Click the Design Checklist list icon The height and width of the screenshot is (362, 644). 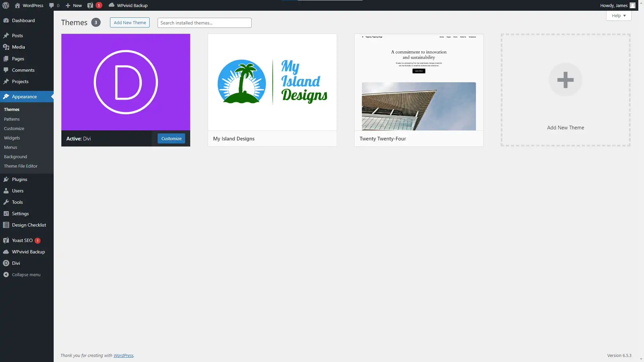point(6,225)
